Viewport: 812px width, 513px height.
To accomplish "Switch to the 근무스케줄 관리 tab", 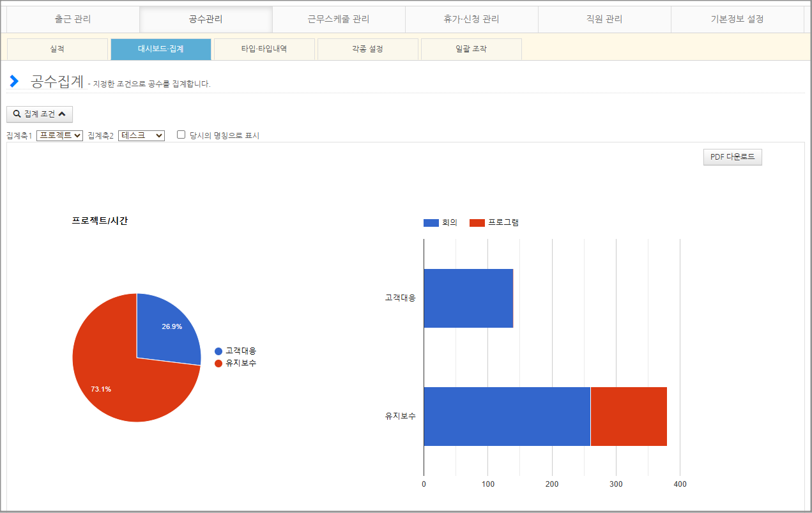I will pos(339,19).
